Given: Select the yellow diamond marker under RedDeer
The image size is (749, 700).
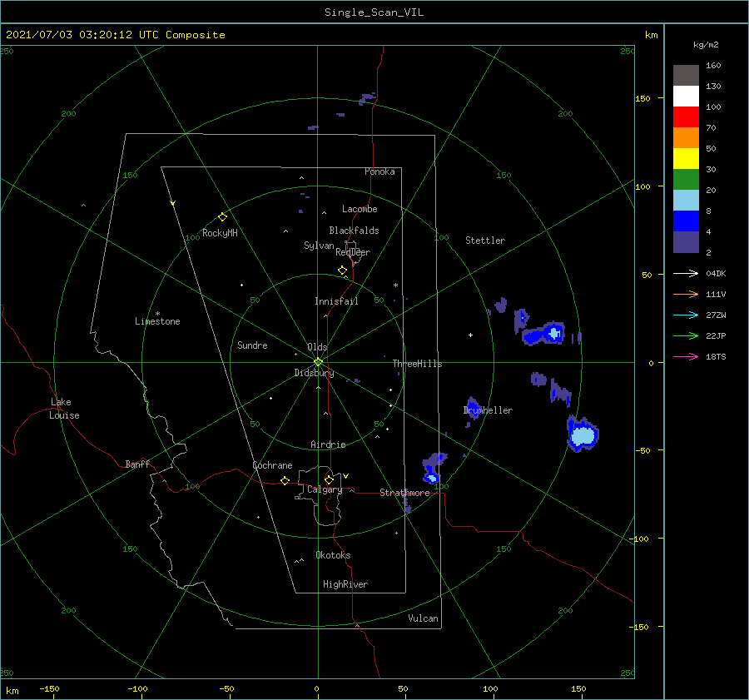Looking at the screenshot, I should 342,270.
